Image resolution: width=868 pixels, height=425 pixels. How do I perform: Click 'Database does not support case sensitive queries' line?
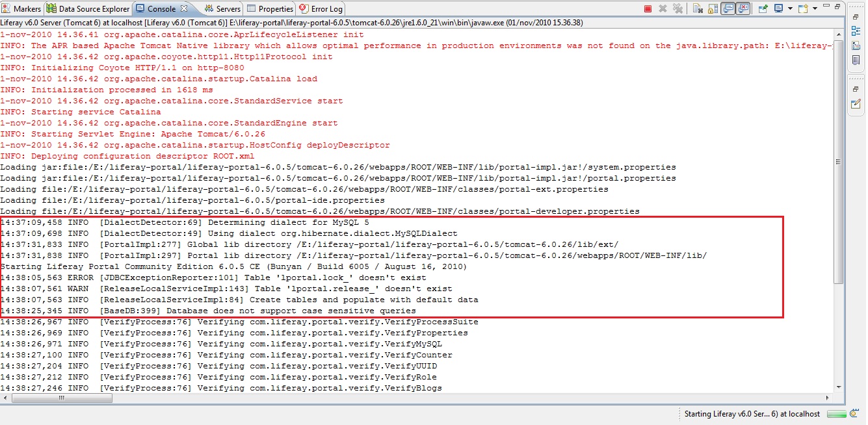(x=208, y=311)
